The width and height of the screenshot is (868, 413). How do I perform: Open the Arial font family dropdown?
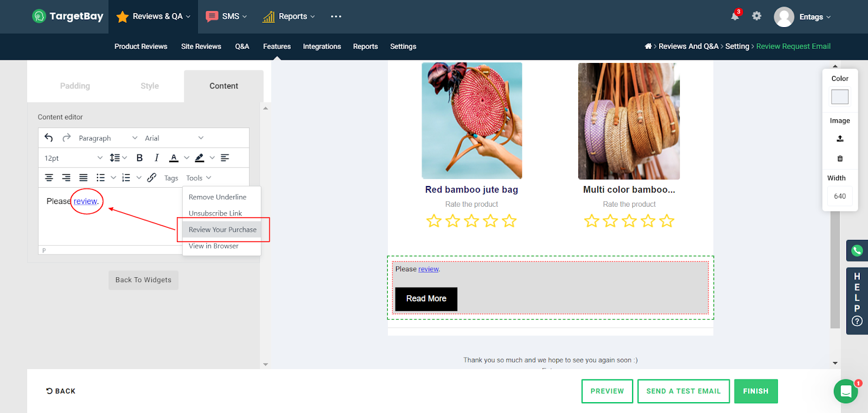174,138
